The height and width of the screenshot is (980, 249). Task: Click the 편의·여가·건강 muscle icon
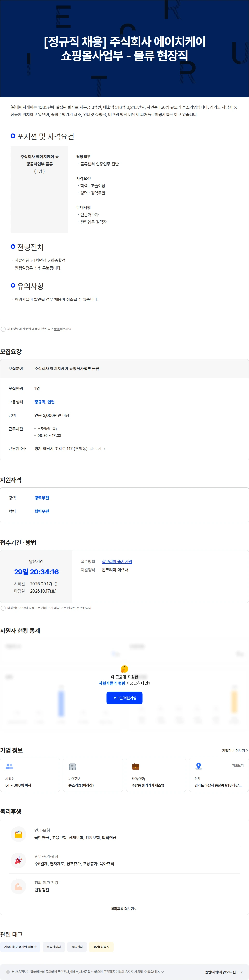click(x=18, y=887)
